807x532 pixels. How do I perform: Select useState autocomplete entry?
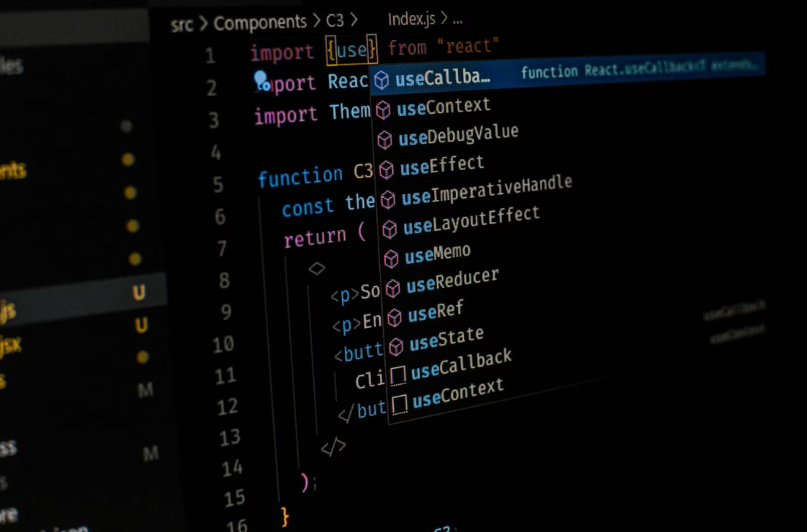click(446, 340)
